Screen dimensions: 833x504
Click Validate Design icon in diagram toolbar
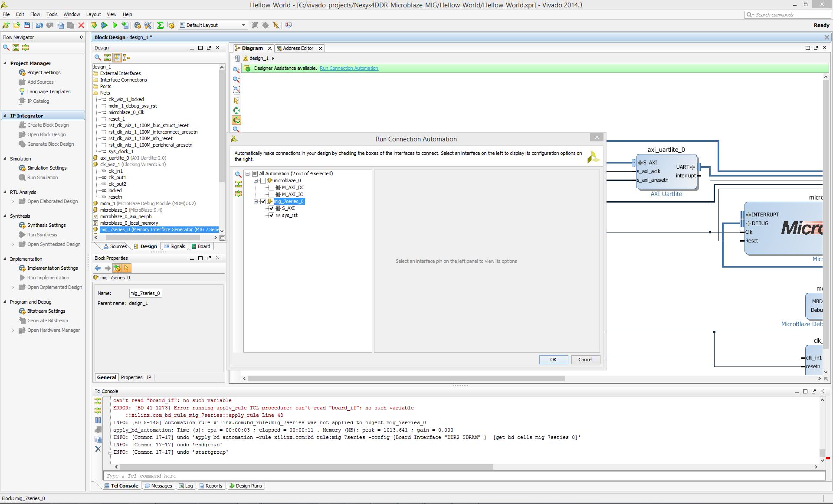pos(236,120)
